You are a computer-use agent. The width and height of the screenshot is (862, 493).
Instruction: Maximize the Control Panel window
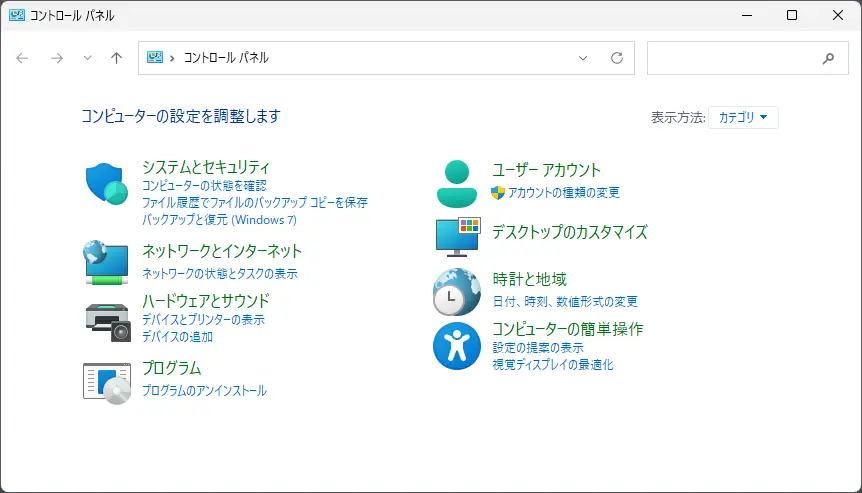point(792,15)
